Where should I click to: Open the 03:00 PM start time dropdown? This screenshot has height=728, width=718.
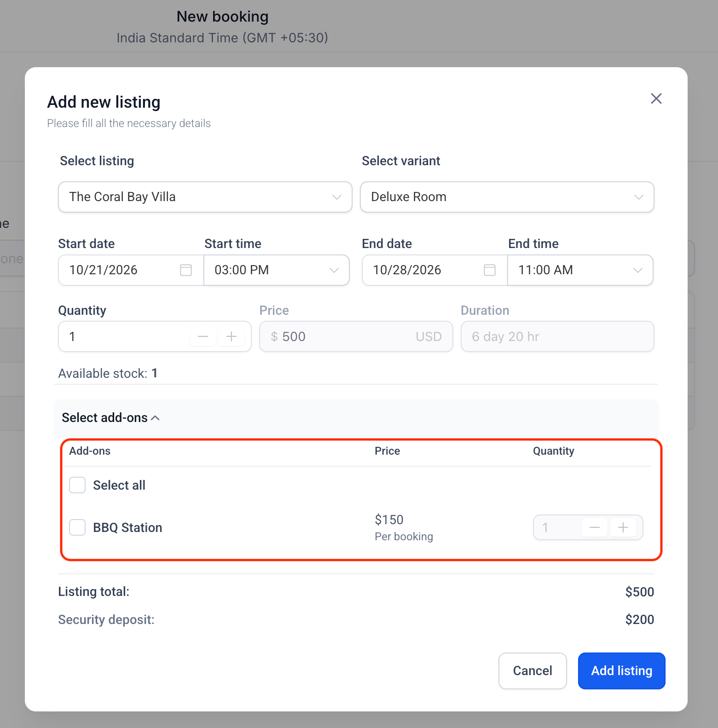(277, 270)
